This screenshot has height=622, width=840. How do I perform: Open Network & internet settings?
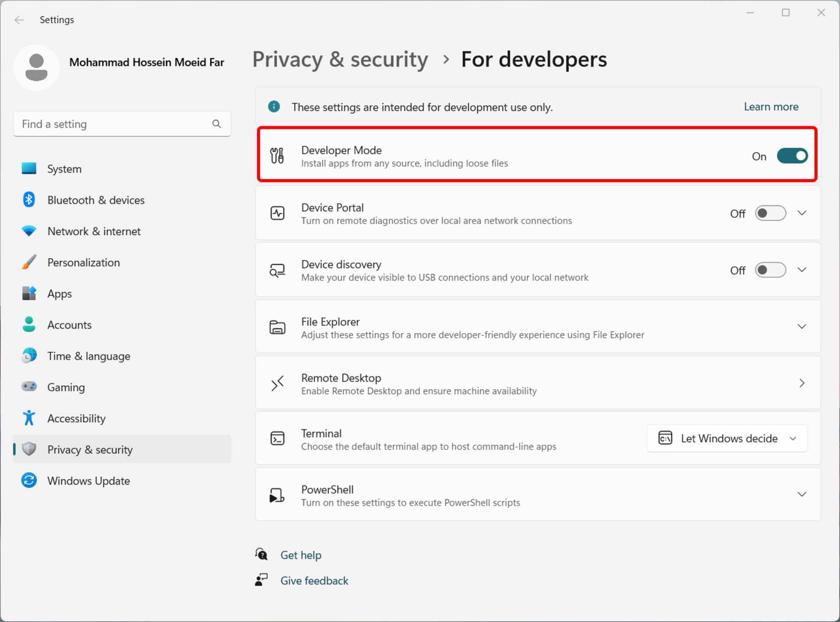(x=122, y=231)
